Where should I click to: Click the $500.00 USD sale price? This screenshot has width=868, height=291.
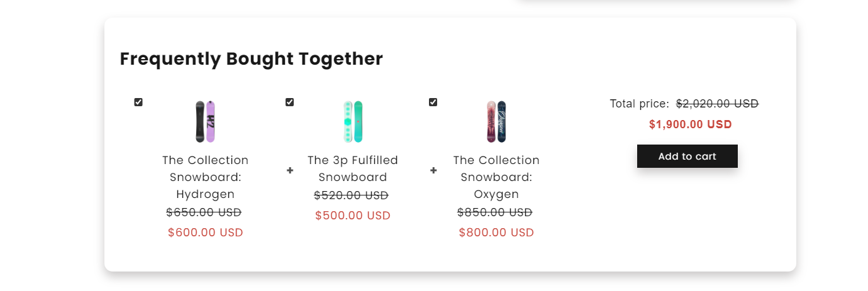coord(353,216)
